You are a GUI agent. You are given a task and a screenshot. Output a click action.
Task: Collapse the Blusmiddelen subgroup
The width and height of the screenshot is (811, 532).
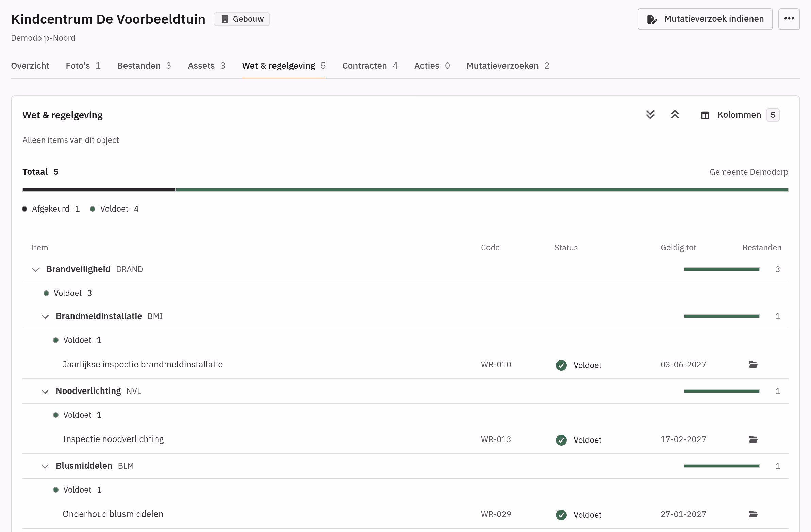coord(45,466)
